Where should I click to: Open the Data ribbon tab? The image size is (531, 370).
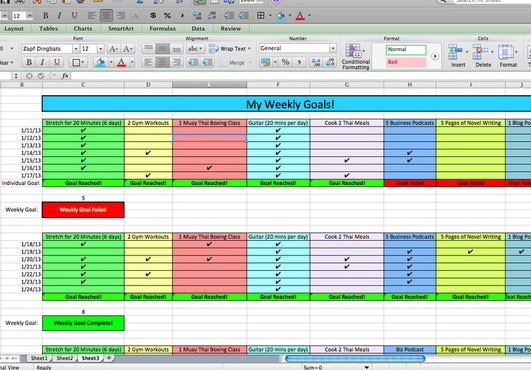point(198,29)
